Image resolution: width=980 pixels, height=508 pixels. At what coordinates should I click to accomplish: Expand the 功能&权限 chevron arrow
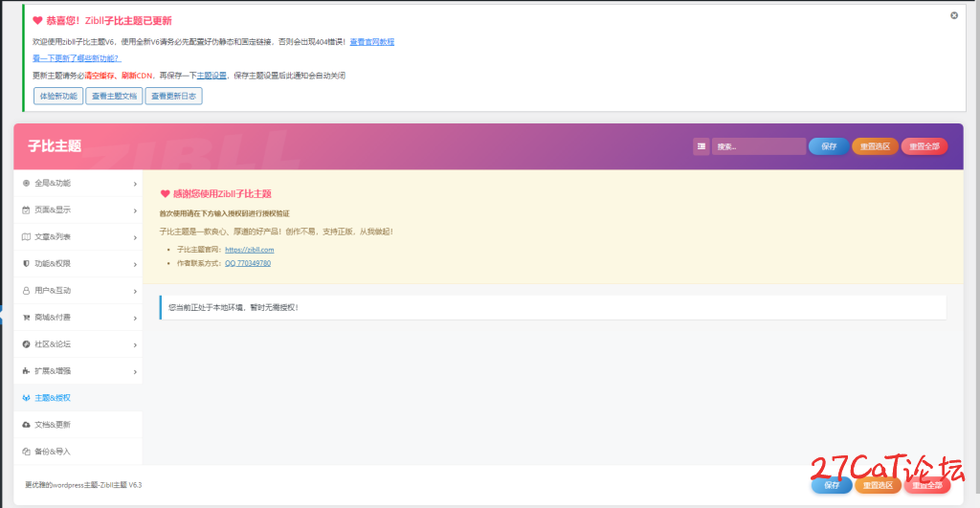135,264
